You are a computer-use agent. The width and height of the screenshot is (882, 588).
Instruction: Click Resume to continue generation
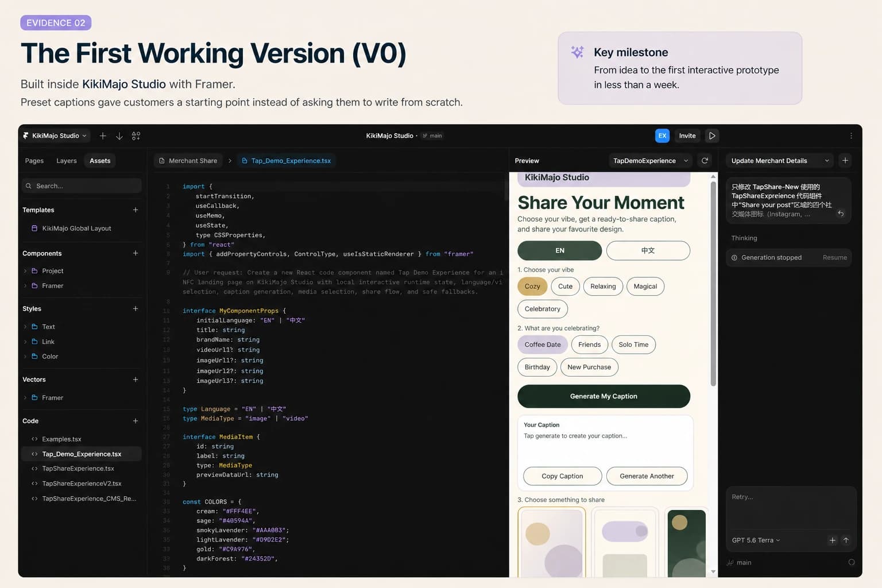pyautogui.click(x=834, y=258)
